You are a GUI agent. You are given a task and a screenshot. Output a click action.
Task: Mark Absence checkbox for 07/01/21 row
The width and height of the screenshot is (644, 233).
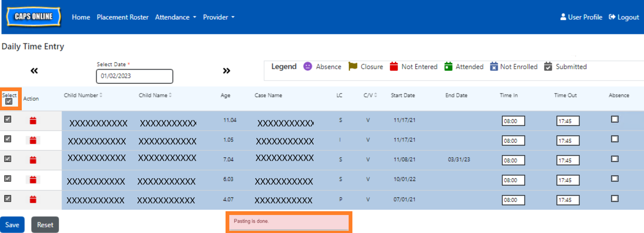(x=615, y=198)
